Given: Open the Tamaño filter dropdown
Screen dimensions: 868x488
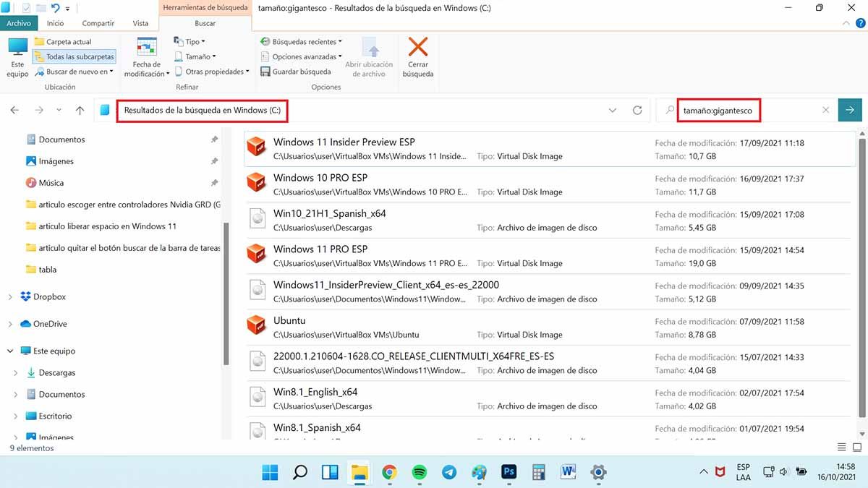Looking at the screenshot, I should pos(195,56).
